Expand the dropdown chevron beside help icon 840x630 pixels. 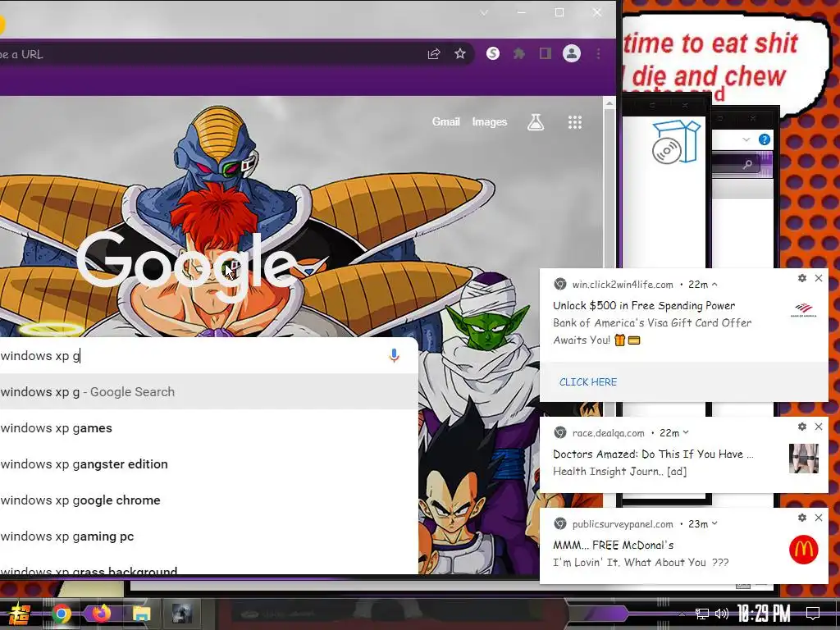pos(746,139)
